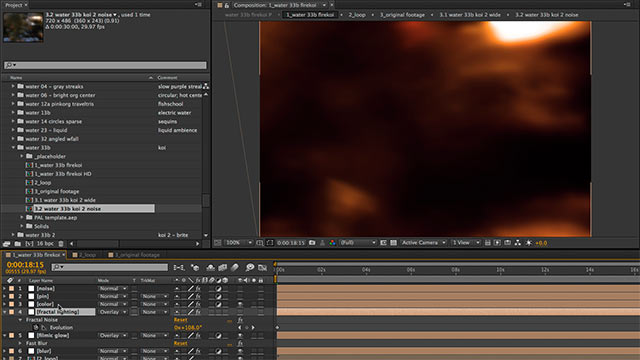Toggle effects switch on noise layer
Screen dimensions: 640x360
click(x=198, y=289)
